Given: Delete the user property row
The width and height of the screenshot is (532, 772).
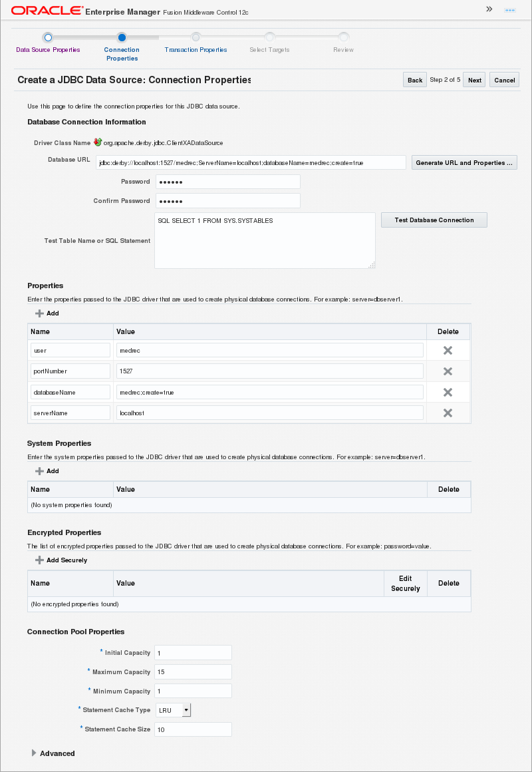Looking at the screenshot, I should click(448, 350).
